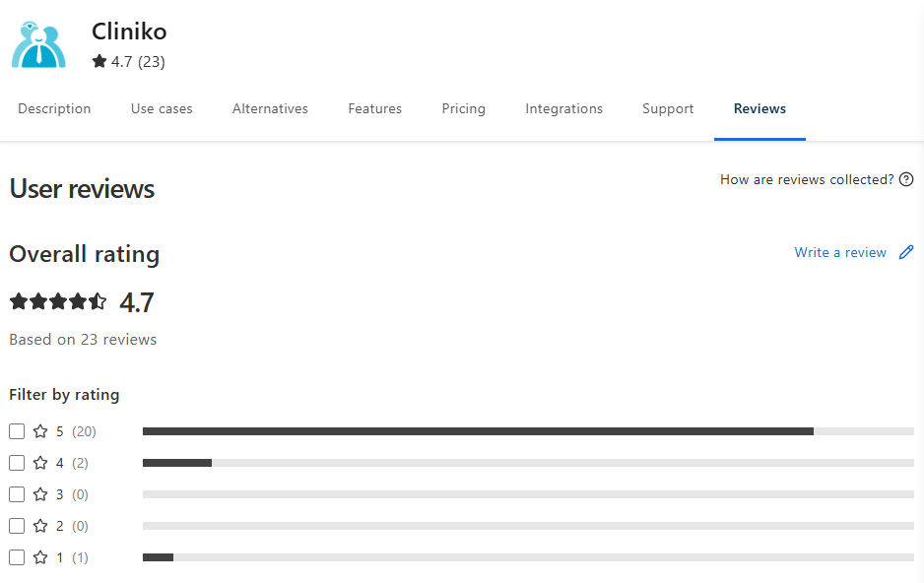Click the star icon in the 1-star row
This screenshot has width=924, height=583.
(40, 557)
